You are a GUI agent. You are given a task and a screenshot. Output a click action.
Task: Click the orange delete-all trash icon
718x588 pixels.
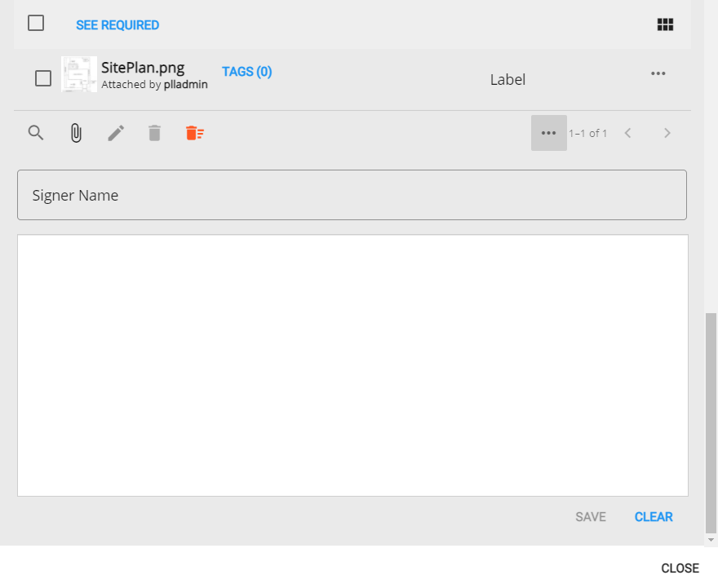[x=195, y=133]
